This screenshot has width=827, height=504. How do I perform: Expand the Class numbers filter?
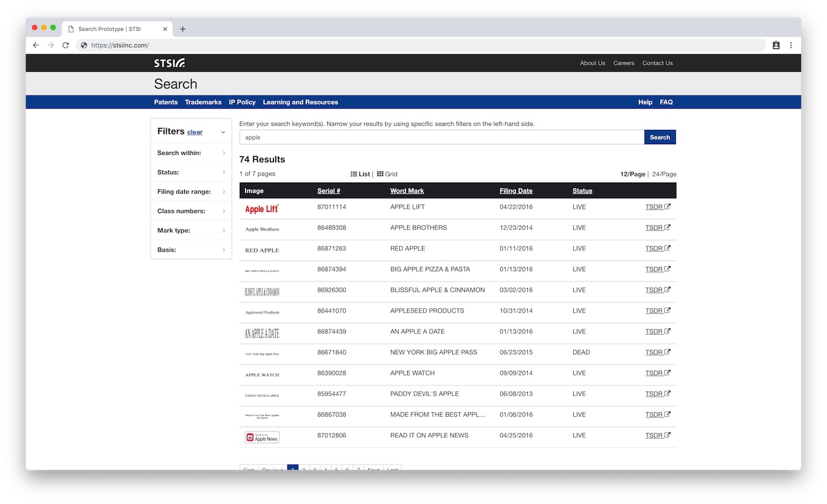click(x=191, y=211)
